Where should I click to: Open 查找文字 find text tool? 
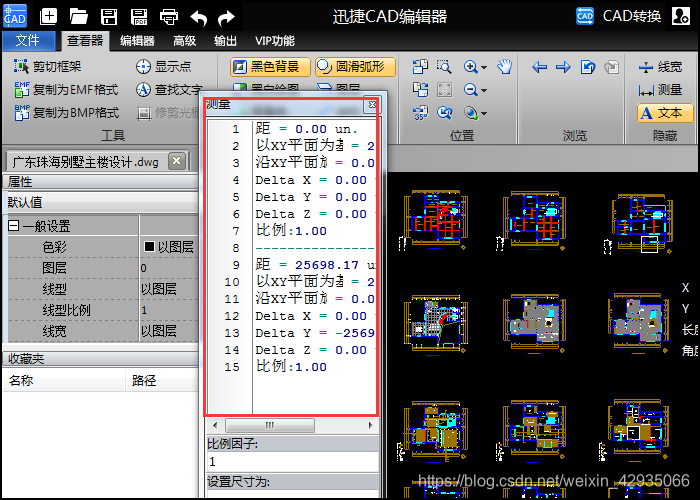168,90
